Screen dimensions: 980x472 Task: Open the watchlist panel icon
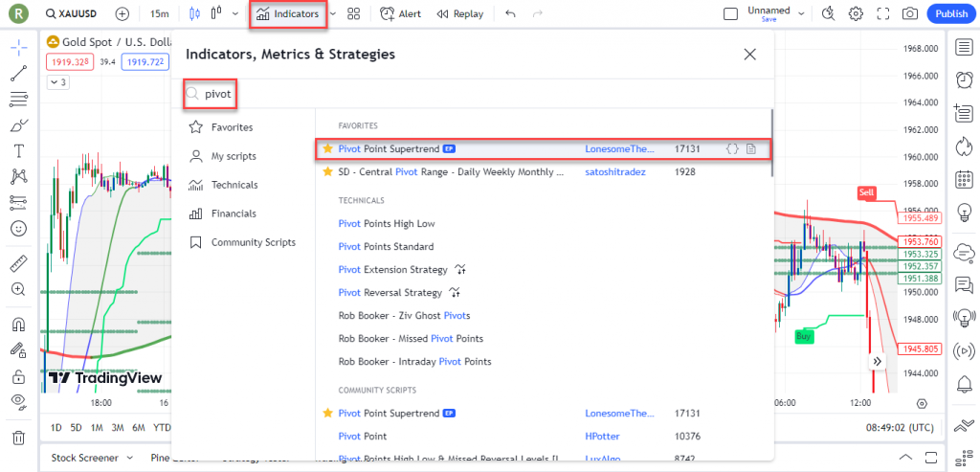click(x=964, y=47)
